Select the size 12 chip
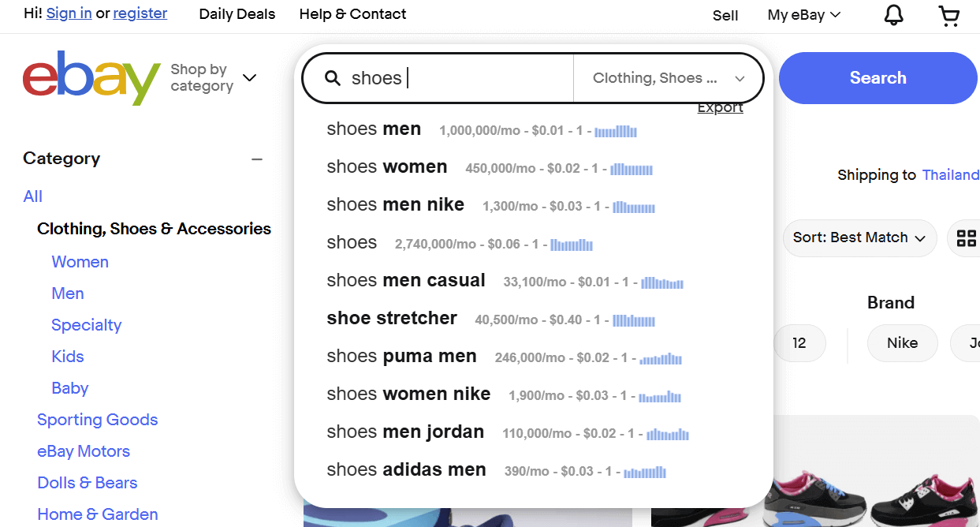 coord(799,343)
